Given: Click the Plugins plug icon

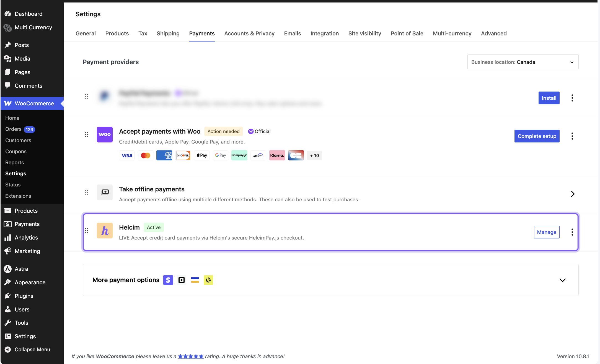Looking at the screenshot, I should [x=8, y=296].
